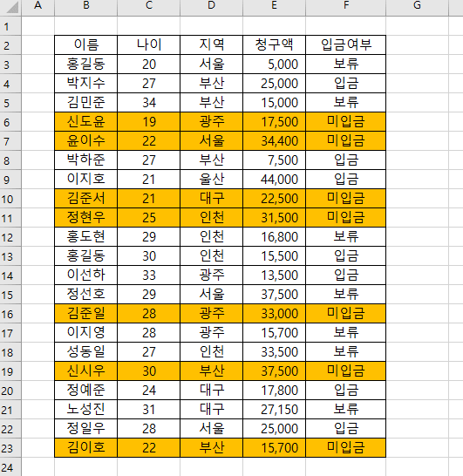Click the amount cell 17,500
The image size is (463, 476).
click(x=275, y=122)
